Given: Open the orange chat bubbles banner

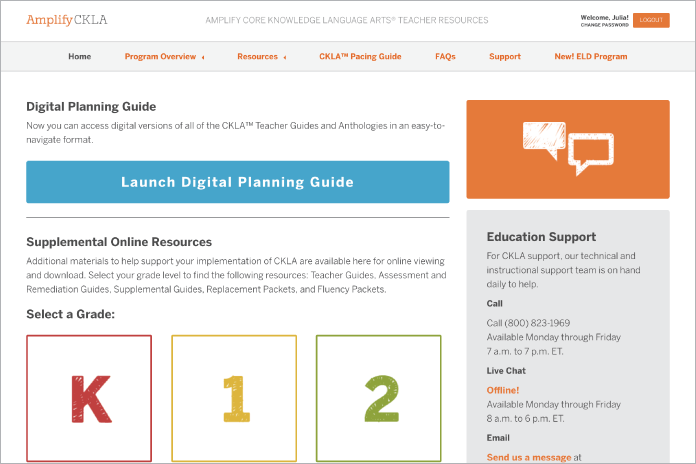Looking at the screenshot, I should point(568,149).
